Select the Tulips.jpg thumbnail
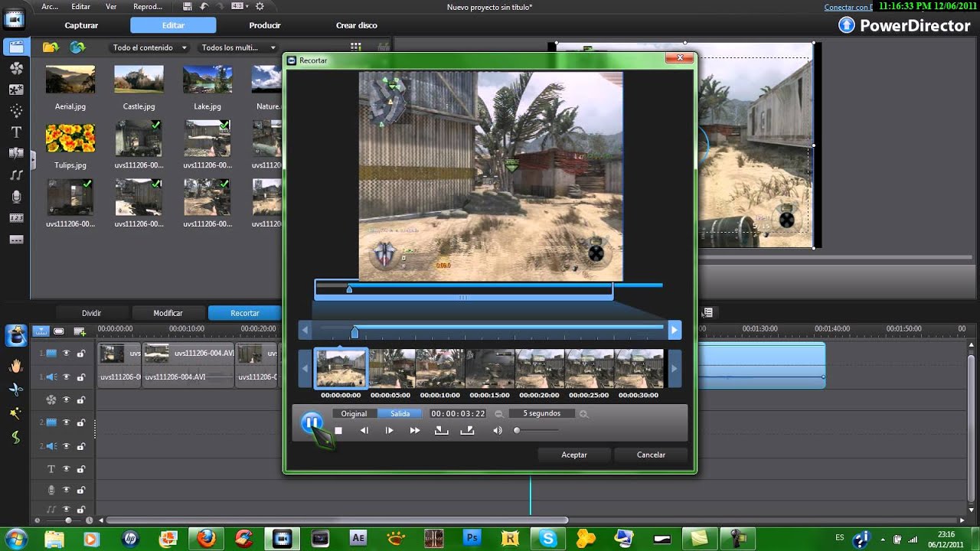Image resolution: width=980 pixels, height=551 pixels. coord(70,139)
